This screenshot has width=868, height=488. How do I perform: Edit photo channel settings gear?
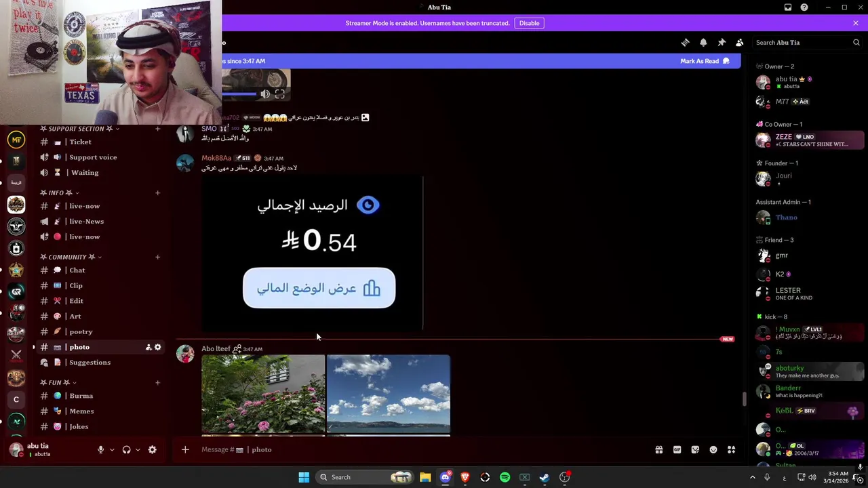pyautogui.click(x=157, y=347)
